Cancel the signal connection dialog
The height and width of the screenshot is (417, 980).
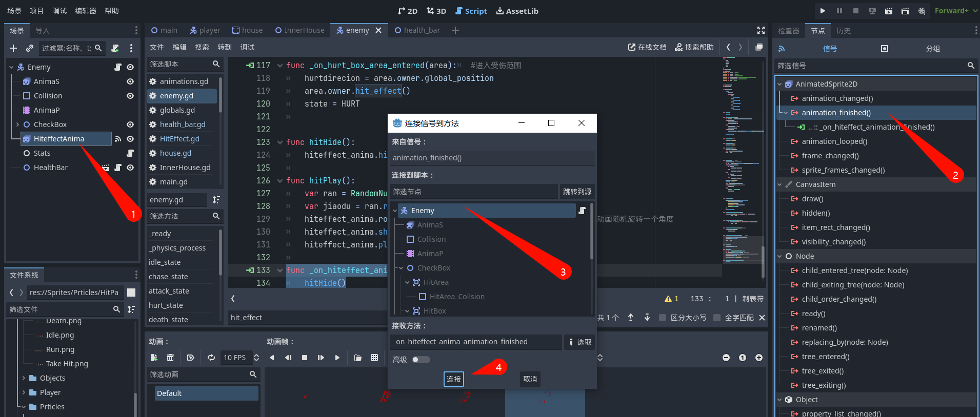(530, 379)
